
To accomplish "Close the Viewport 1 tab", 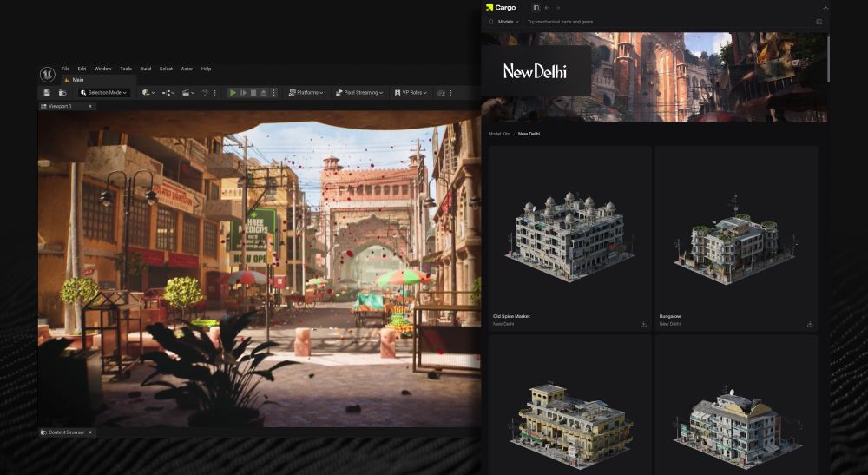I will pos(90,106).
